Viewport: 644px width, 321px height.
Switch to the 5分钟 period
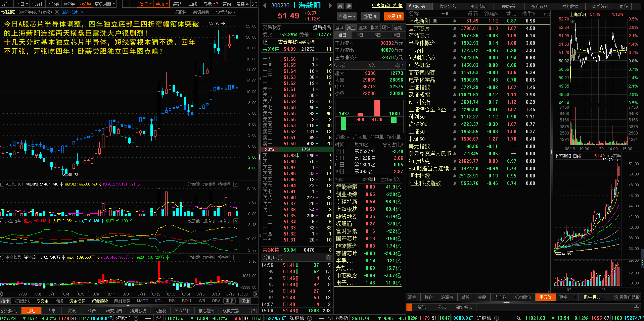click(x=37, y=4)
